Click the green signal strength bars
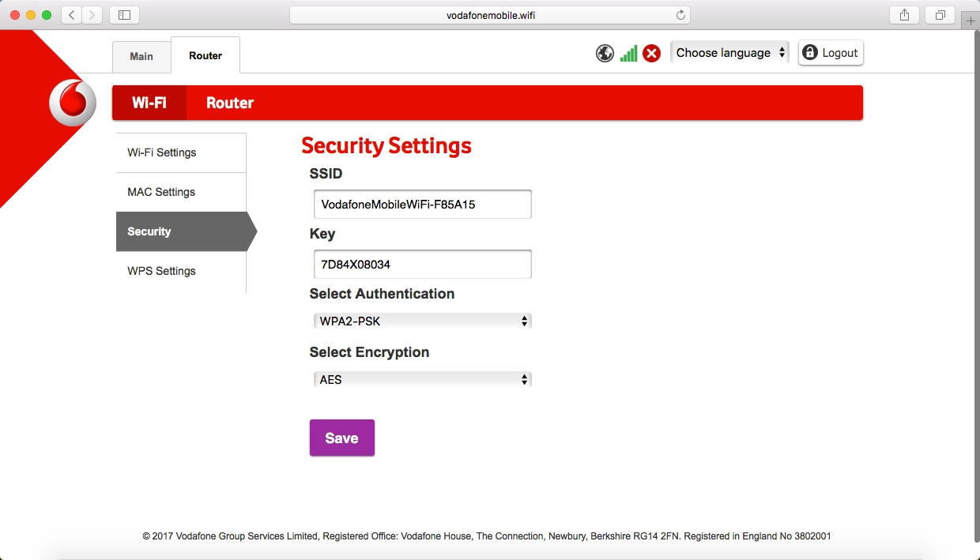This screenshot has width=980, height=560. [x=628, y=54]
